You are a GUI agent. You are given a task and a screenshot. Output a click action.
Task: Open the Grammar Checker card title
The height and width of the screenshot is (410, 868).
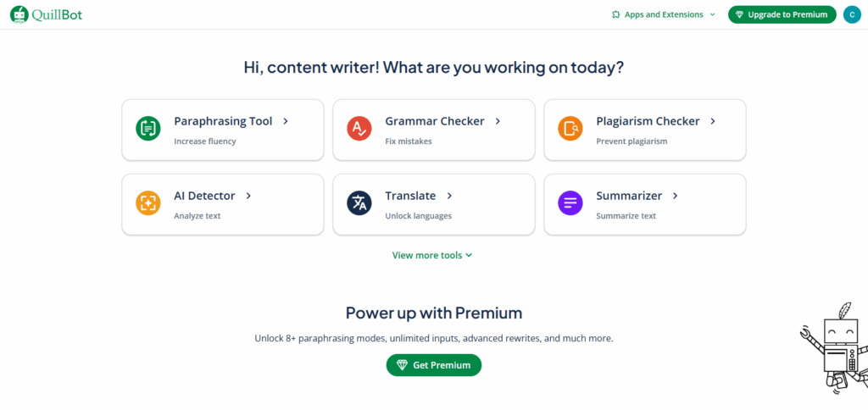pyautogui.click(x=434, y=121)
